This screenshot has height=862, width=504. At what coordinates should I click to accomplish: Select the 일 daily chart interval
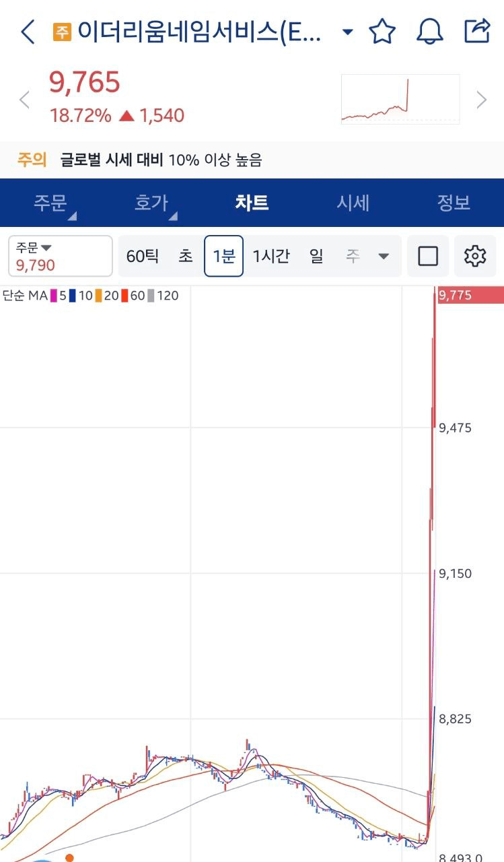click(x=316, y=256)
